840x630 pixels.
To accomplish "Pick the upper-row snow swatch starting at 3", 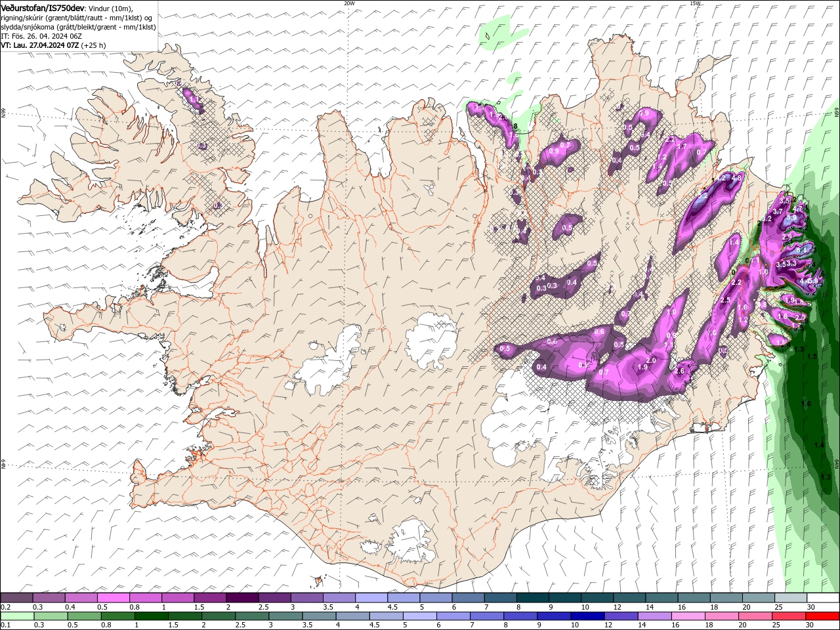I will tap(306, 598).
